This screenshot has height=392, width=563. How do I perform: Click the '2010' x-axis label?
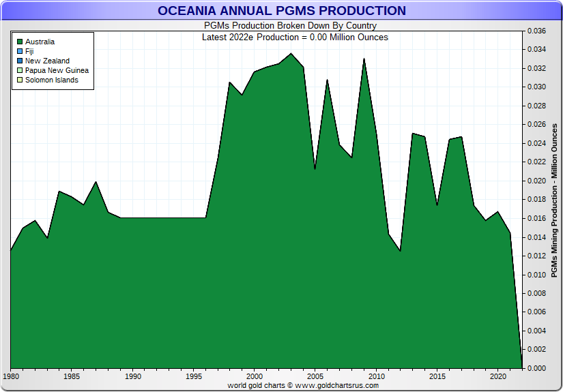[376, 376]
